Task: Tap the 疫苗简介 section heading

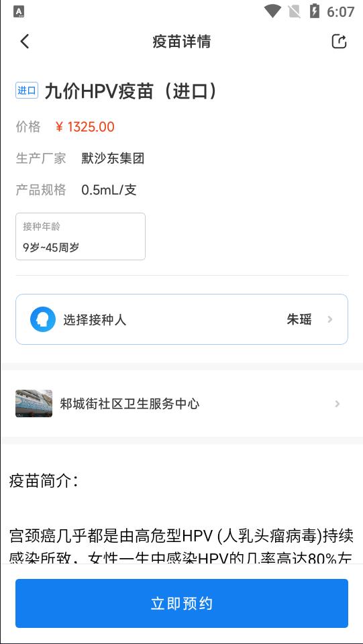Action: click(43, 482)
